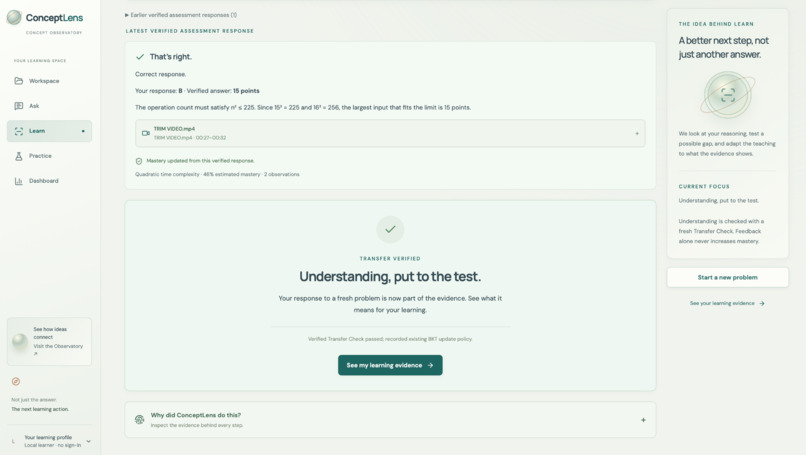Viewport: 806px width, 455px height.
Task: Click Start a new problem button
Action: [727, 277]
